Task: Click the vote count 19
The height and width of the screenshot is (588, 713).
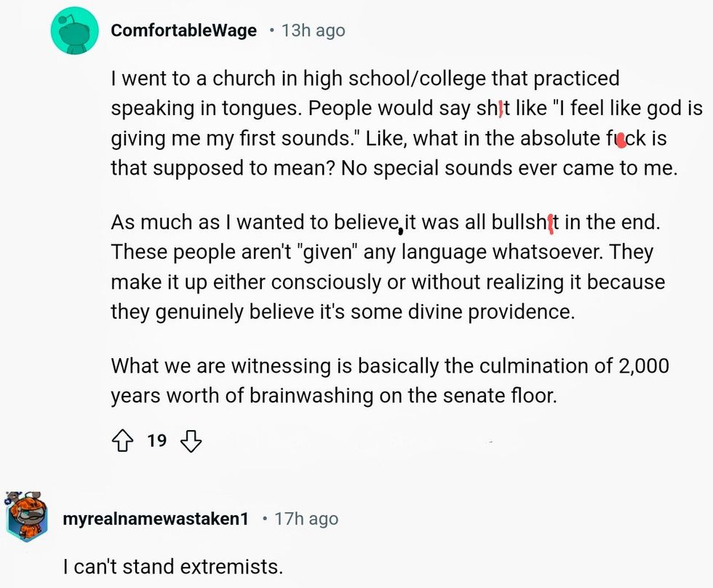Action: [x=156, y=440]
